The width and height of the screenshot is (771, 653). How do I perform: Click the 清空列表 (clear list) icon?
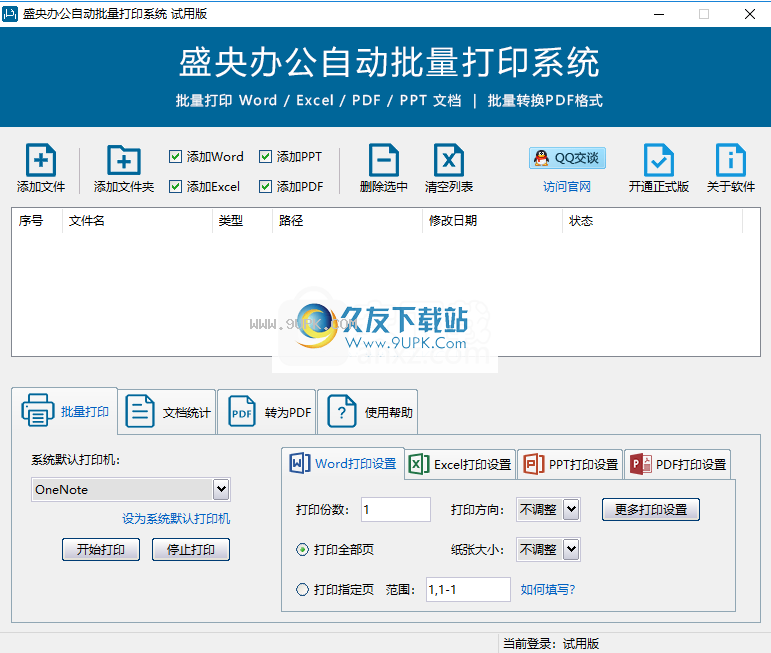coord(448,160)
